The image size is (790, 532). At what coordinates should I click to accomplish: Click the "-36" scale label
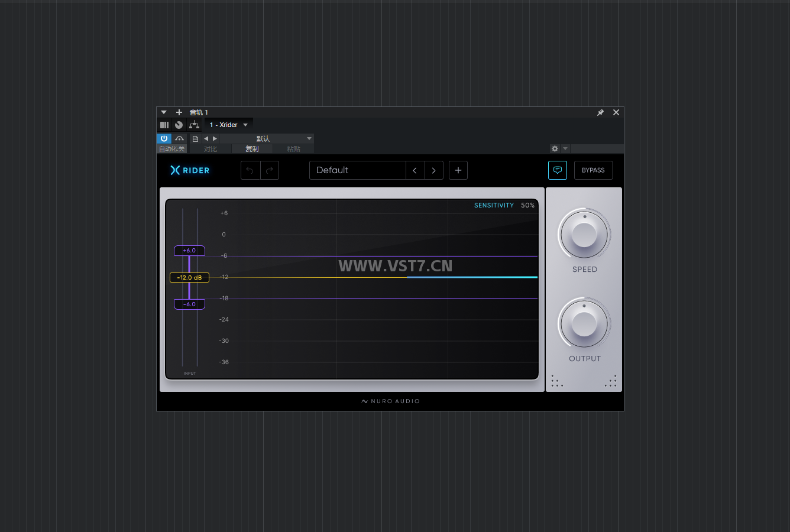pos(224,362)
